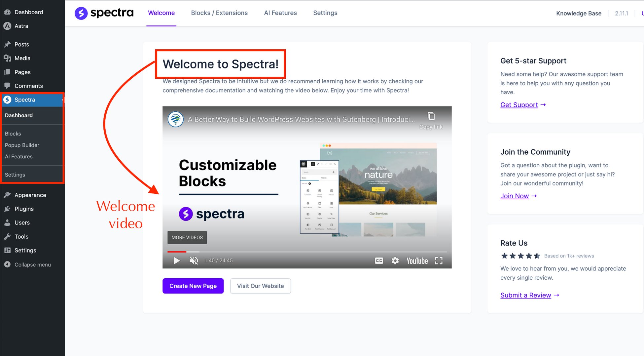
Task: Click version number 2.11.1
Action: pyautogui.click(x=621, y=13)
